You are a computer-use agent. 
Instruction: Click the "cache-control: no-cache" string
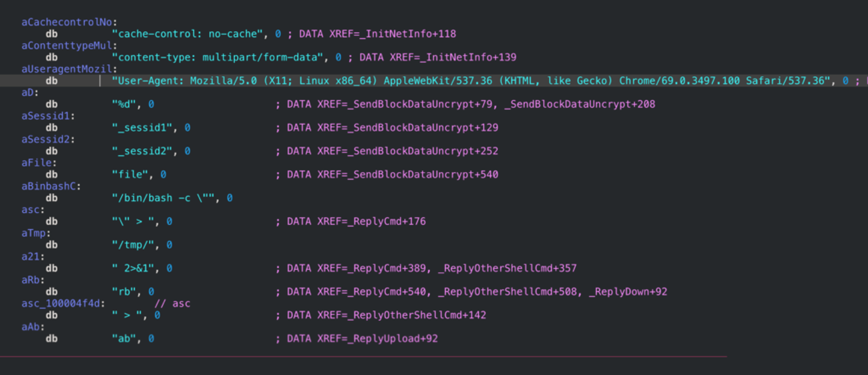pyautogui.click(x=187, y=34)
